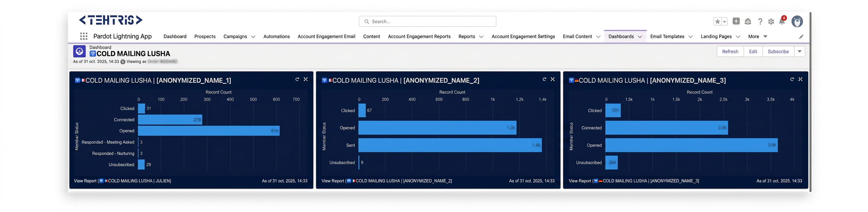Select the Content tab
The height and width of the screenshot is (212, 868).
point(372,36)
